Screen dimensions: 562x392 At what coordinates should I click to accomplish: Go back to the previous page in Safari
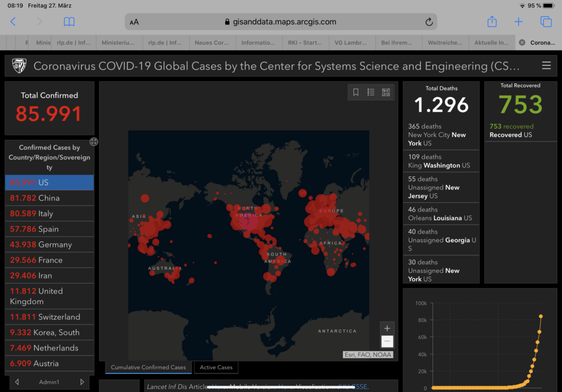click(13, 22)
